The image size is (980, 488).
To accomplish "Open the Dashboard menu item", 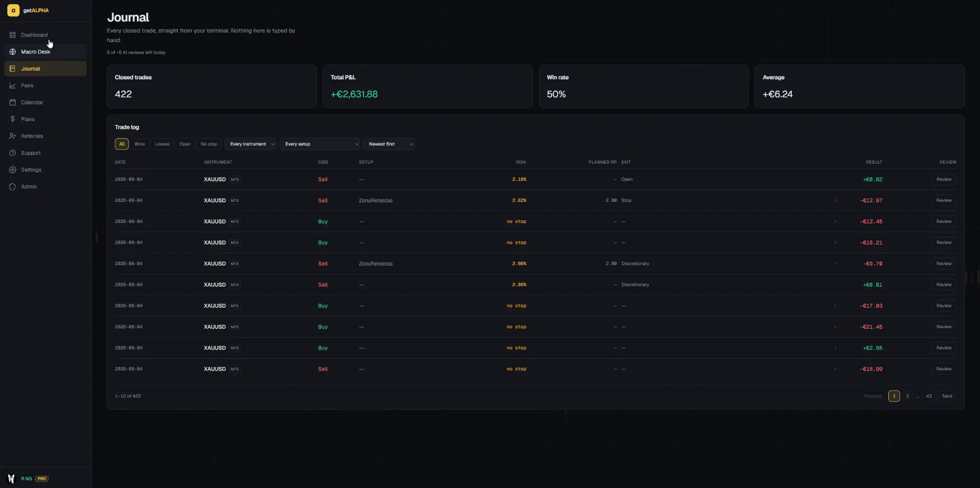I will tap(46, 35).
